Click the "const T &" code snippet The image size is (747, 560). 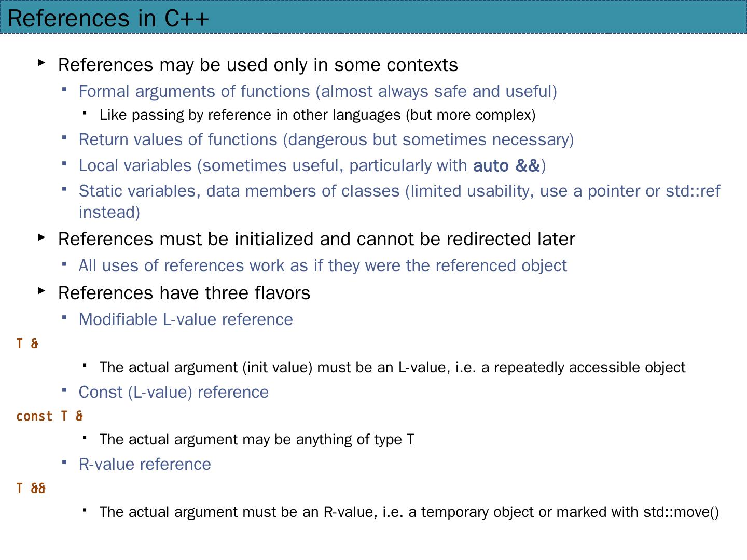[50, 416]
